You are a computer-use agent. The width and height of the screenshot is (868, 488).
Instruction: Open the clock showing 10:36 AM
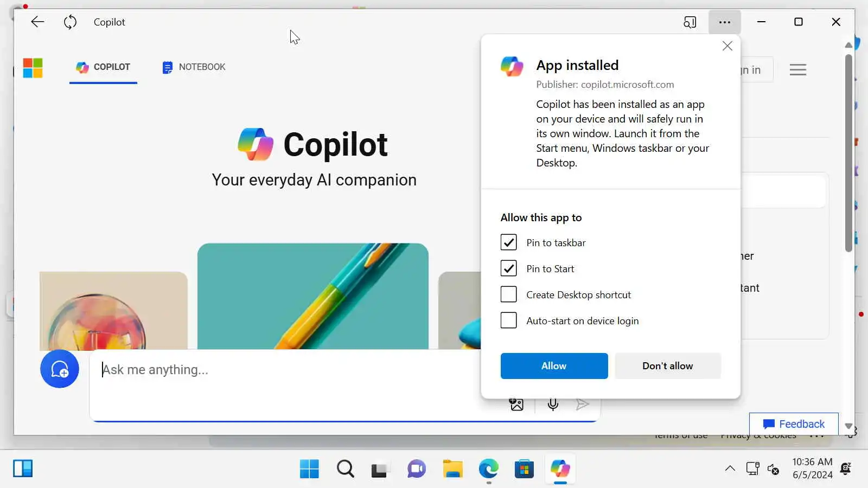[812, 468]
